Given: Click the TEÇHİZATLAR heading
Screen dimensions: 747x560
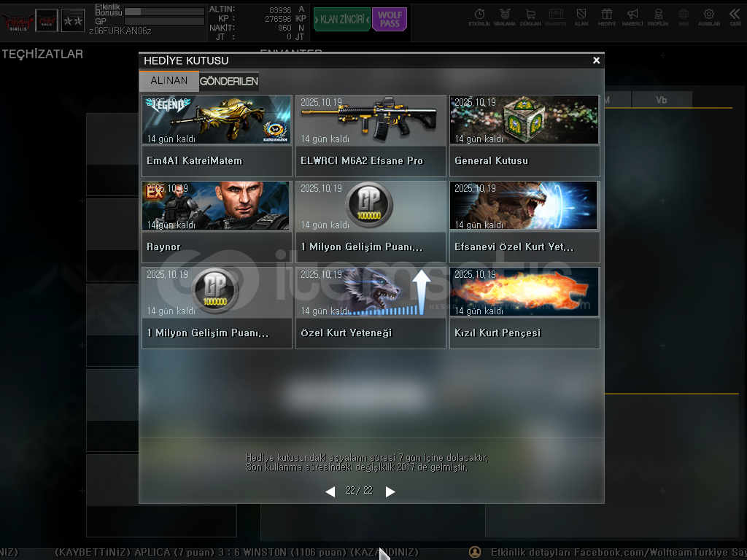Looking at the screenshot, I should click(x=42, y=54).
